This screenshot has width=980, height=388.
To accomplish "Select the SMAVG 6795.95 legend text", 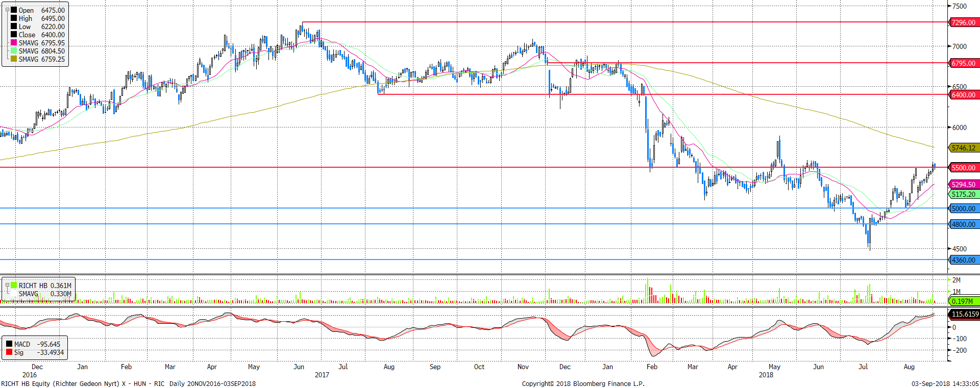I will pos(42,43).
